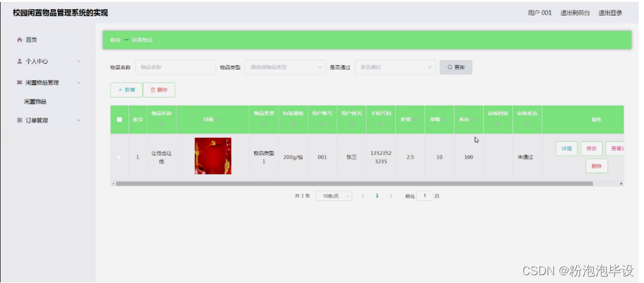The height and width of the screenshot is (283, 644).
Task: Sort table by 审核状态 column
Action: (x=527, y=123)
